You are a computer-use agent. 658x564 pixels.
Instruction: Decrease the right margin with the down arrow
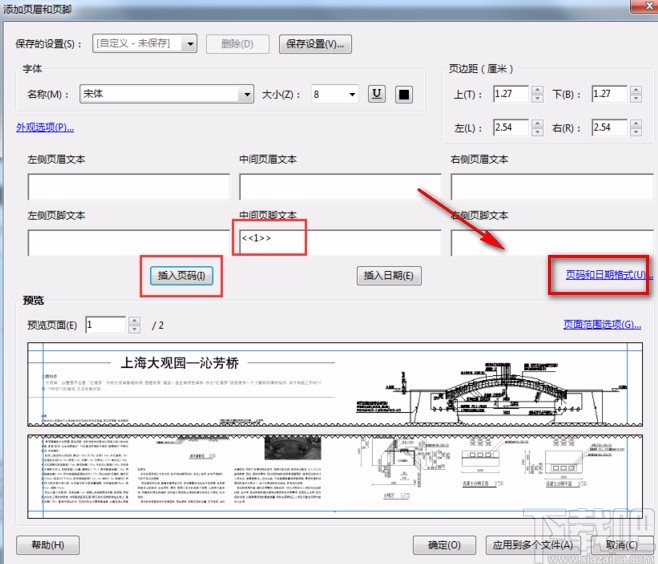click(x=636, y=132)
